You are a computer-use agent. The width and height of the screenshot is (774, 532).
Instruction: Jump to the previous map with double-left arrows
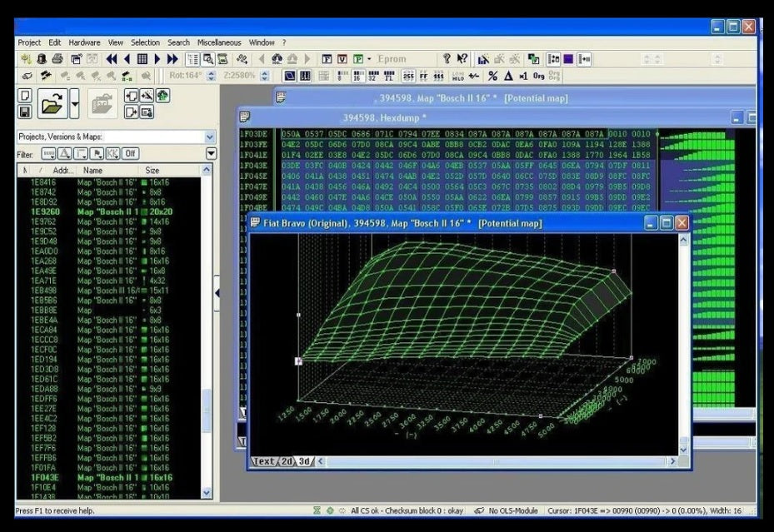(111, 59)
